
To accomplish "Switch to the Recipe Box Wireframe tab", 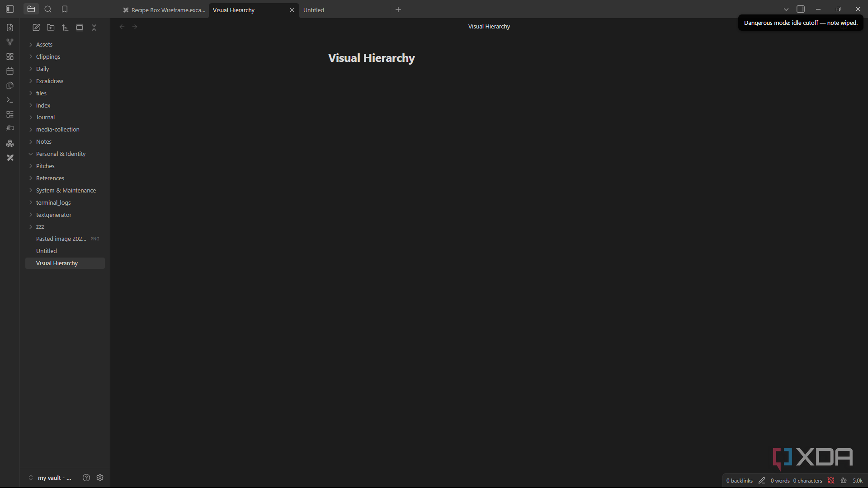I will click(164, 10).
